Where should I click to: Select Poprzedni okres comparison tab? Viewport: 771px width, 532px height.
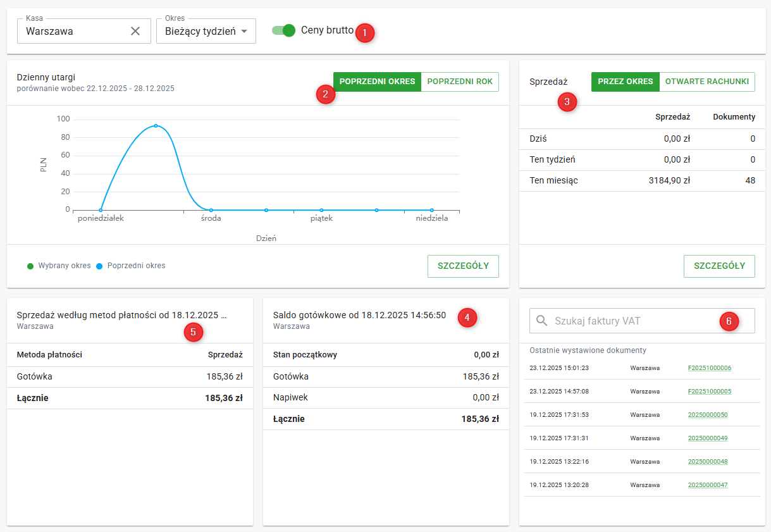pos(377,82)
